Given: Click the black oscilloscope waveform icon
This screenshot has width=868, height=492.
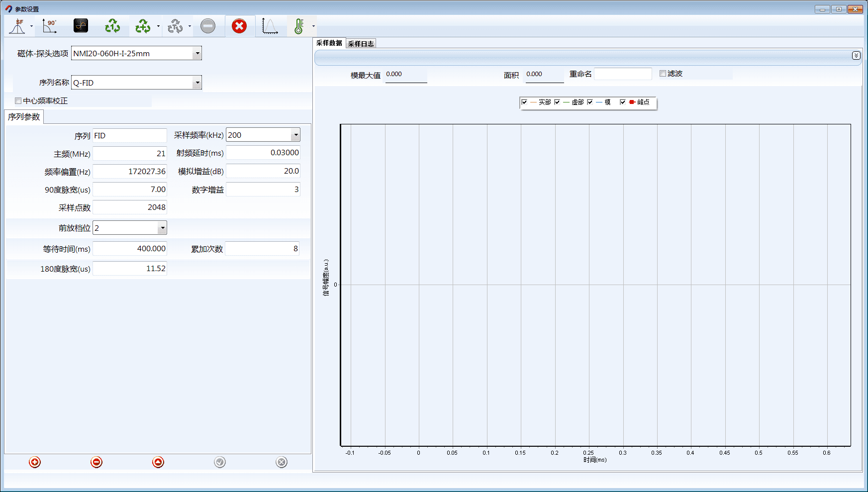Looking at the screenshot, I should click(x=81, y=26).
